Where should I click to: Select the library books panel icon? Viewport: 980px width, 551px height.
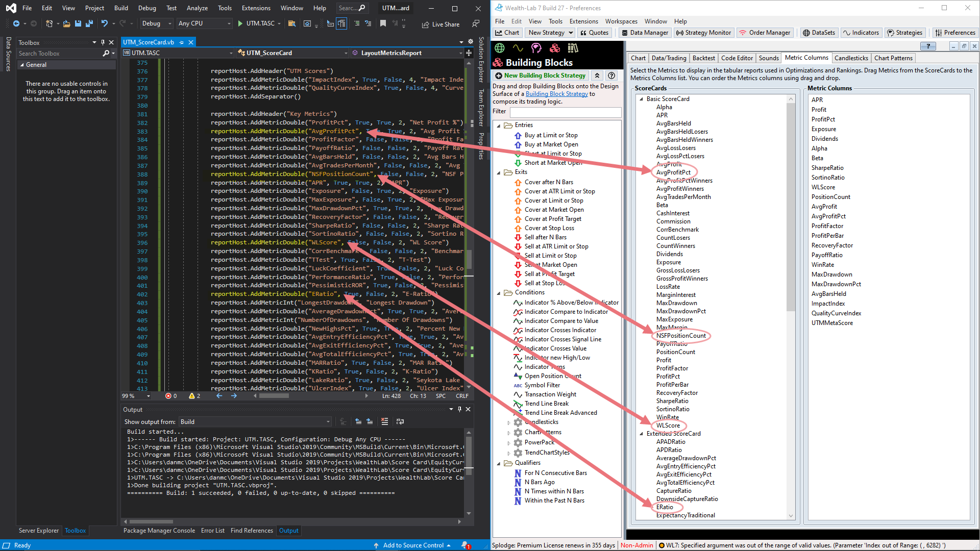click(573, 48)
